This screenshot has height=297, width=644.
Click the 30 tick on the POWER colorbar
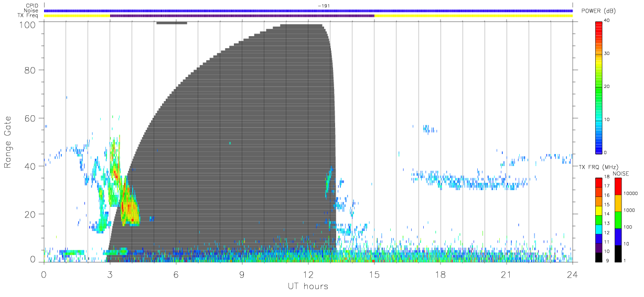click(606, 54)
